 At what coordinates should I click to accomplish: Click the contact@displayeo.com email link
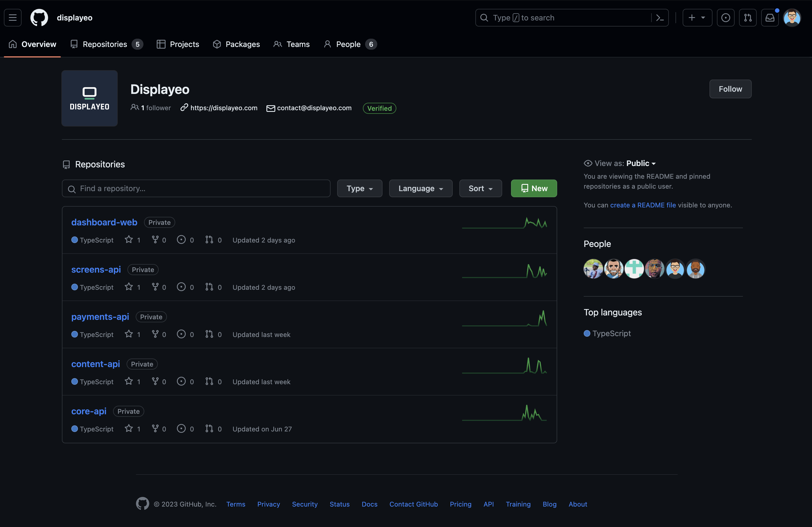pos(314,108)
